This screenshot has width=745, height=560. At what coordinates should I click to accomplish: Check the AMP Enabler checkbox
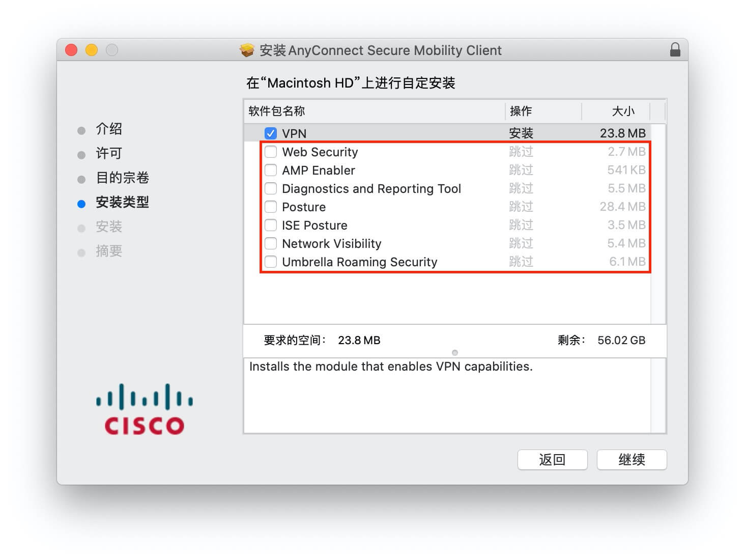coord(271,170)
